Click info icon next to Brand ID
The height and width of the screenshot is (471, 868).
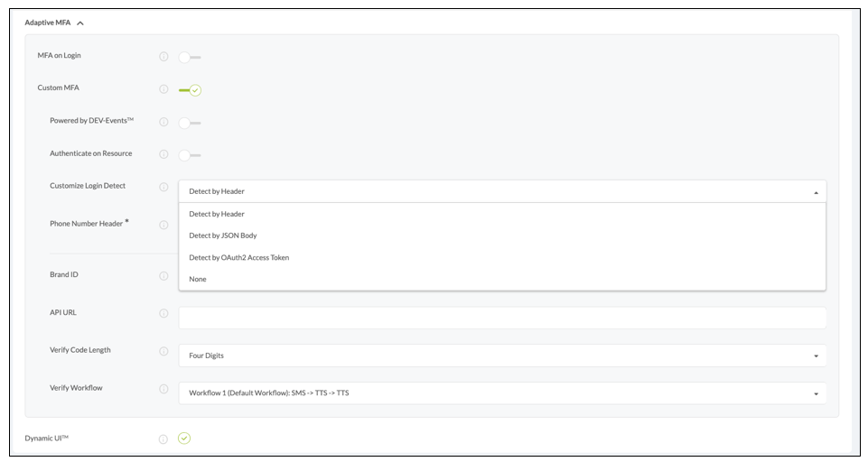[x=163, y=275]
